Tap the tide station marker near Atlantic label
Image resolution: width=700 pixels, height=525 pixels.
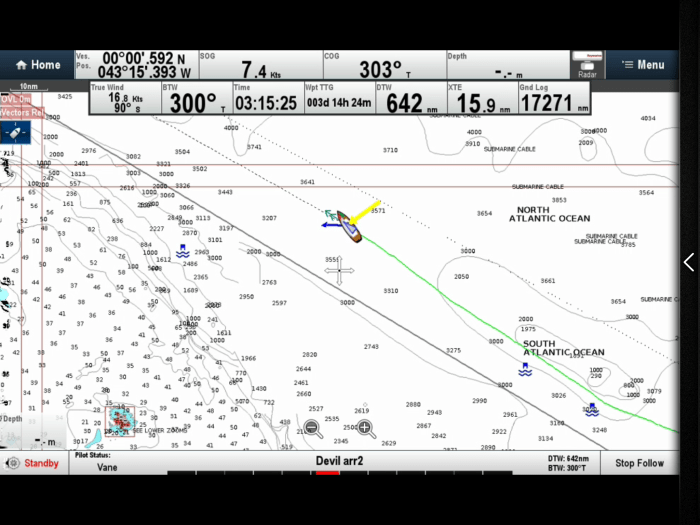[525, 369]
